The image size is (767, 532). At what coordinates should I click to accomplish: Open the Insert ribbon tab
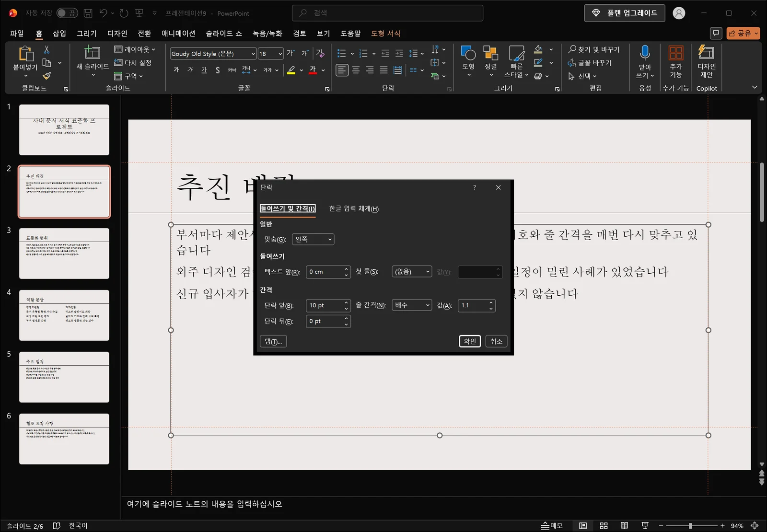(x=59, y=33)
